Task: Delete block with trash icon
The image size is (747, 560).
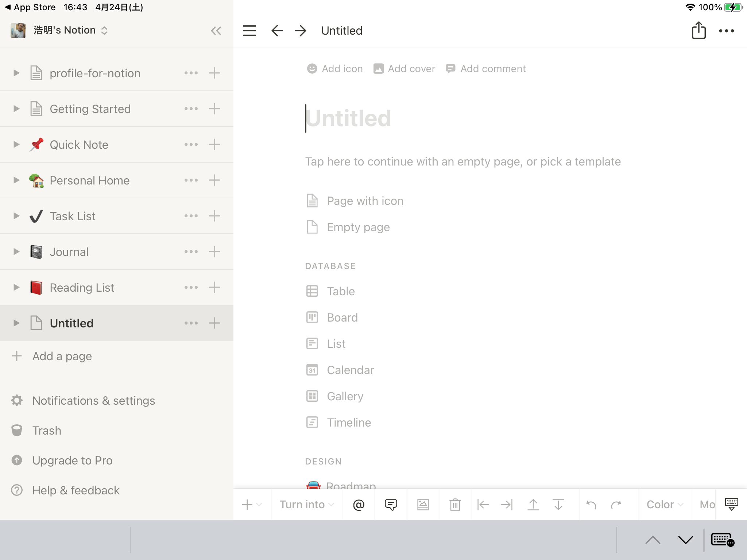Action: point(455,505)
